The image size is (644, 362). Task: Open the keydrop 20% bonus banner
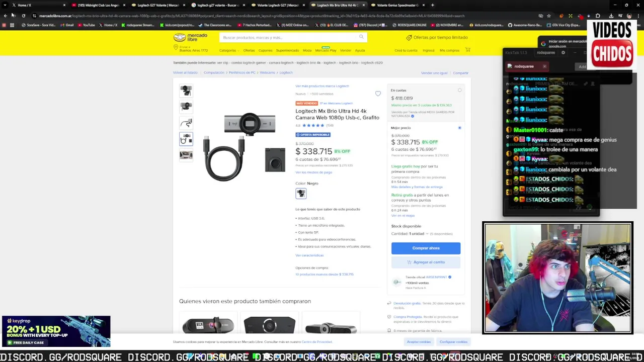[56, 331]
